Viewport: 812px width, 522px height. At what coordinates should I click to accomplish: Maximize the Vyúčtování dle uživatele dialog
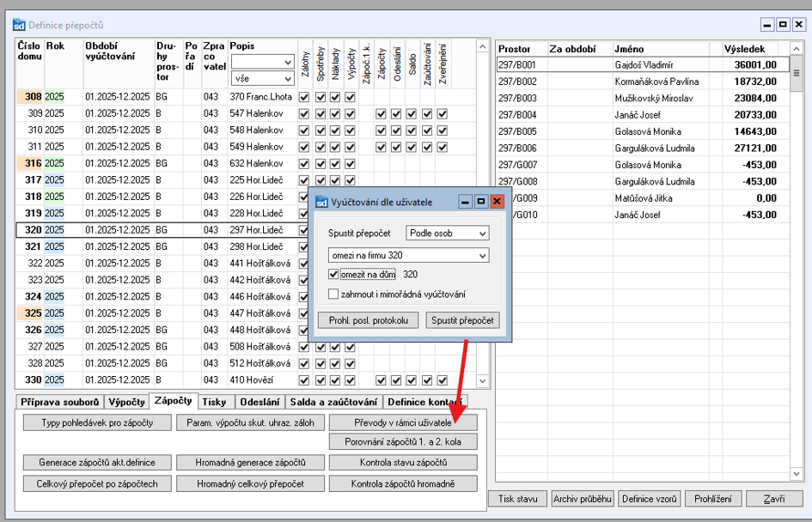[481, 201]
